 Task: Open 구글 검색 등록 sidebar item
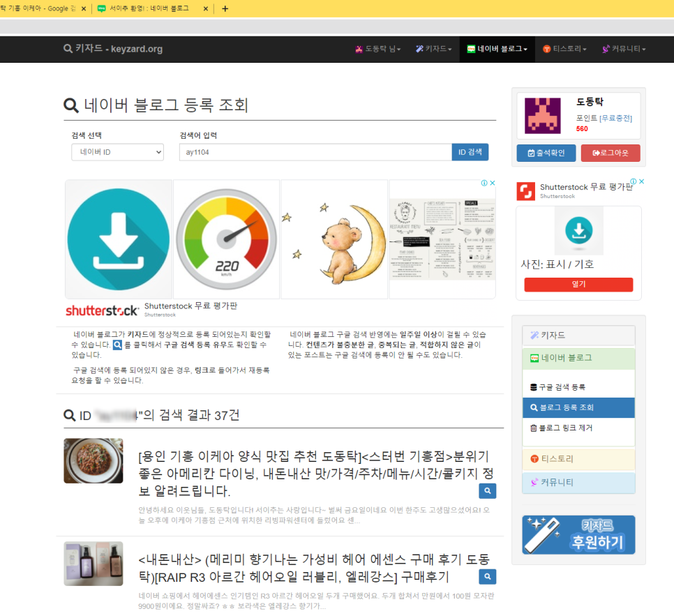[578, 387]
